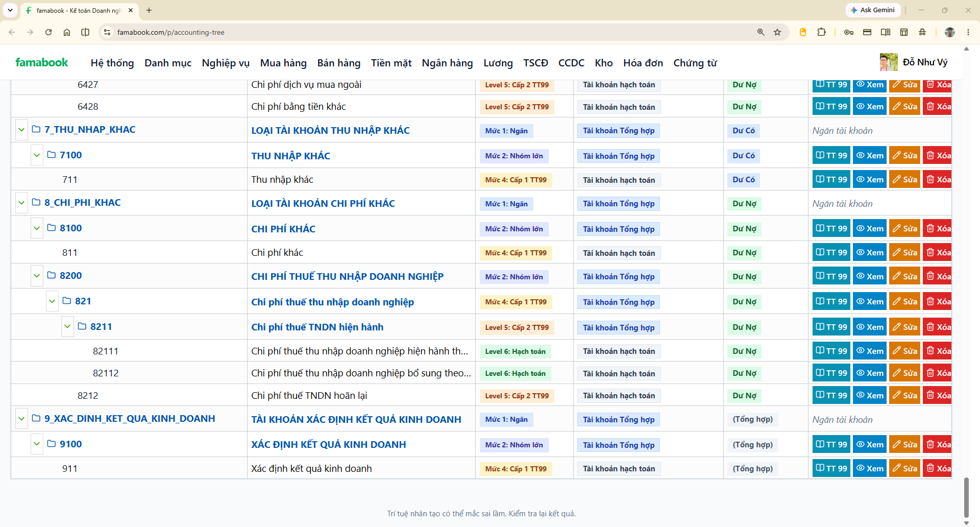Collapse the 8200 account group
Image resolution: width=980 pixels, height=527 pixels.
click(x=37, y=276)
